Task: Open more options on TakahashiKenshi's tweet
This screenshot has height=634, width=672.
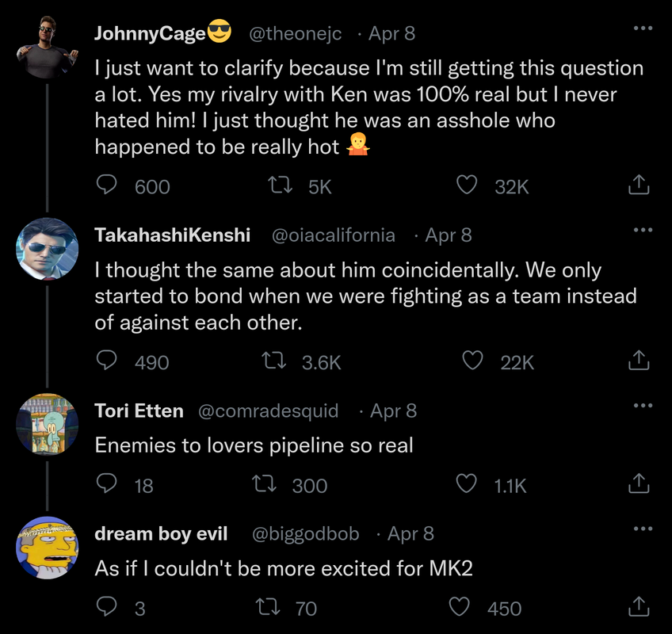Action: (x=643, y=230)
